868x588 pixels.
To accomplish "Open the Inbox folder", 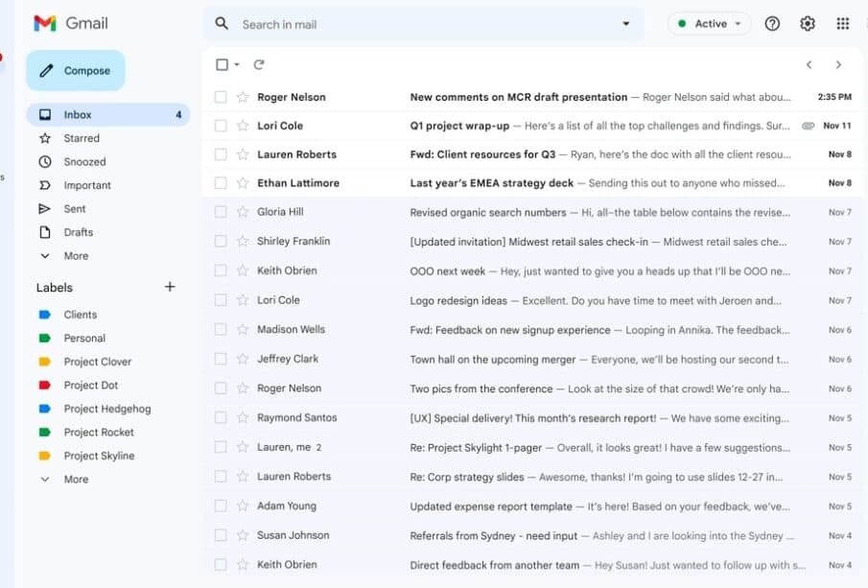I will tap(108, 114).
